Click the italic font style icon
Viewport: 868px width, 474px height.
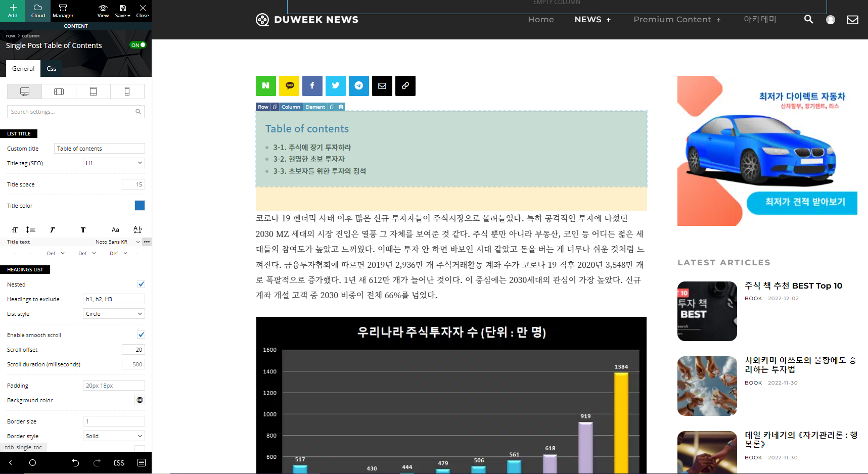click(52, 229)
